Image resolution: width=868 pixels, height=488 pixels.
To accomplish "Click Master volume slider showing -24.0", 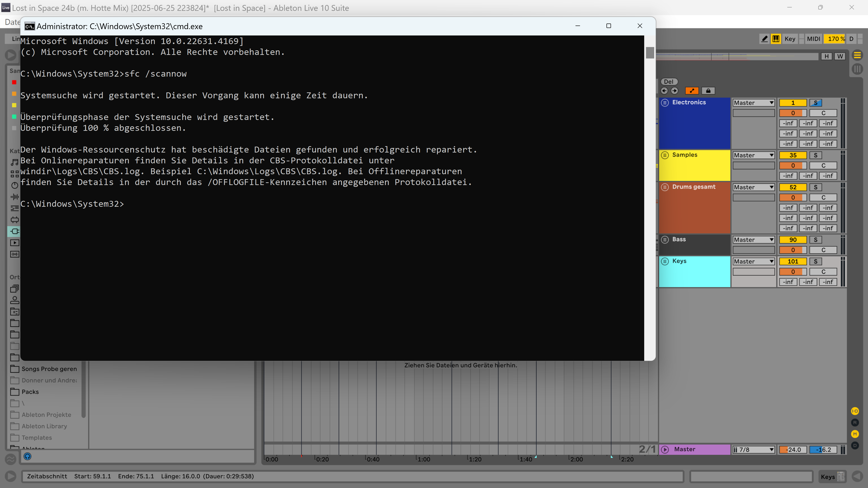I will coord(793,450).
